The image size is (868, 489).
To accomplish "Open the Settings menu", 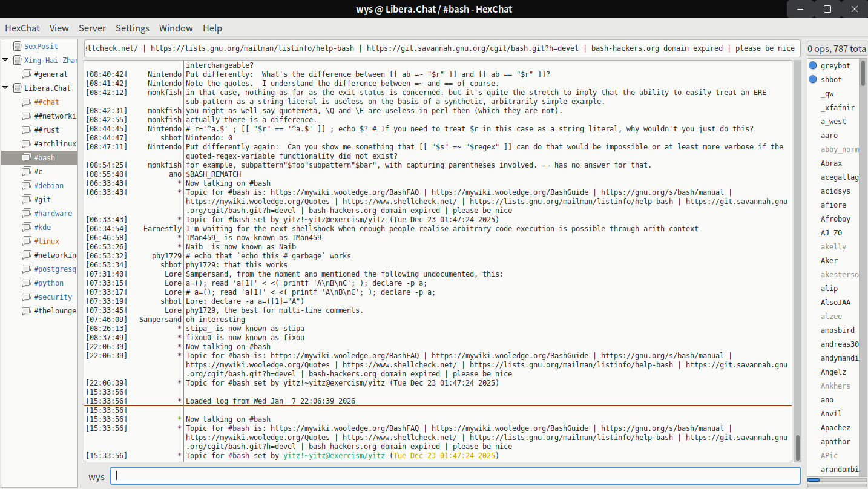I will pos(132,28).
